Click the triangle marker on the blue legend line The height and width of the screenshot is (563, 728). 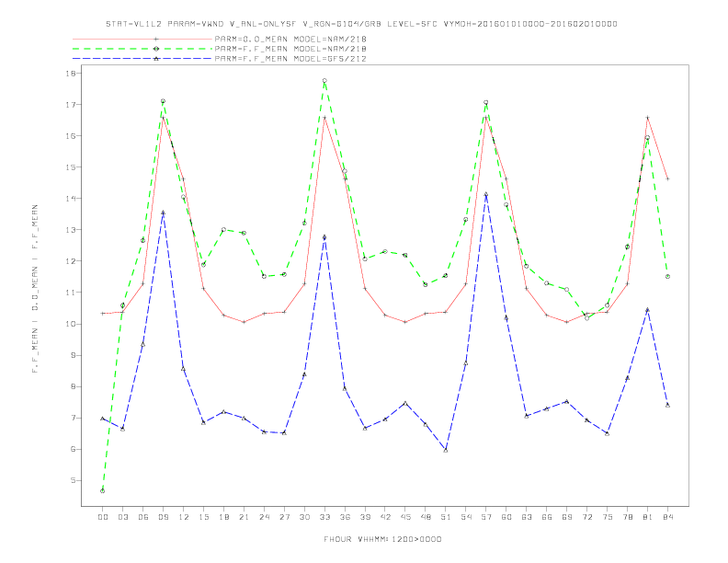pyautogui.click(x=156, y=59)
